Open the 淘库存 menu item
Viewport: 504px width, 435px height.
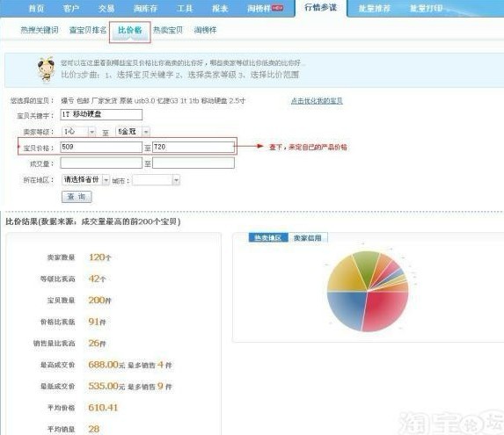pyautogui.click(x=145, y=8)
